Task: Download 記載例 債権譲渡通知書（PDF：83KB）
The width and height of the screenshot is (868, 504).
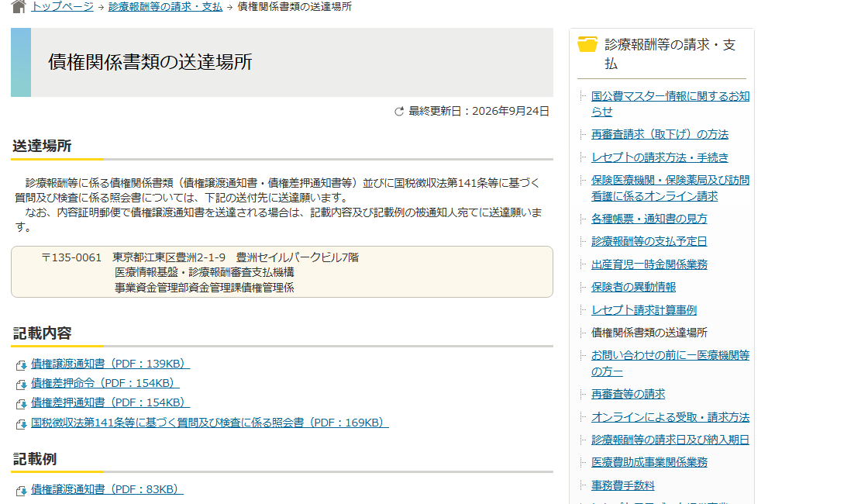Action: click(107, 489)
